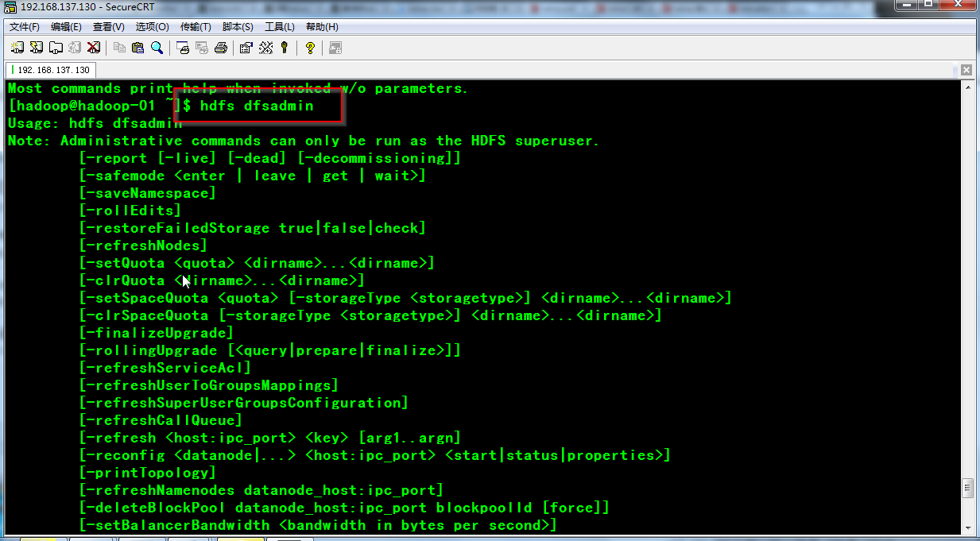Click the '[-refreshServiceAcl]' line
This screenshot has width=980, height=541.
pyautogui.click(x=165, y=368)
